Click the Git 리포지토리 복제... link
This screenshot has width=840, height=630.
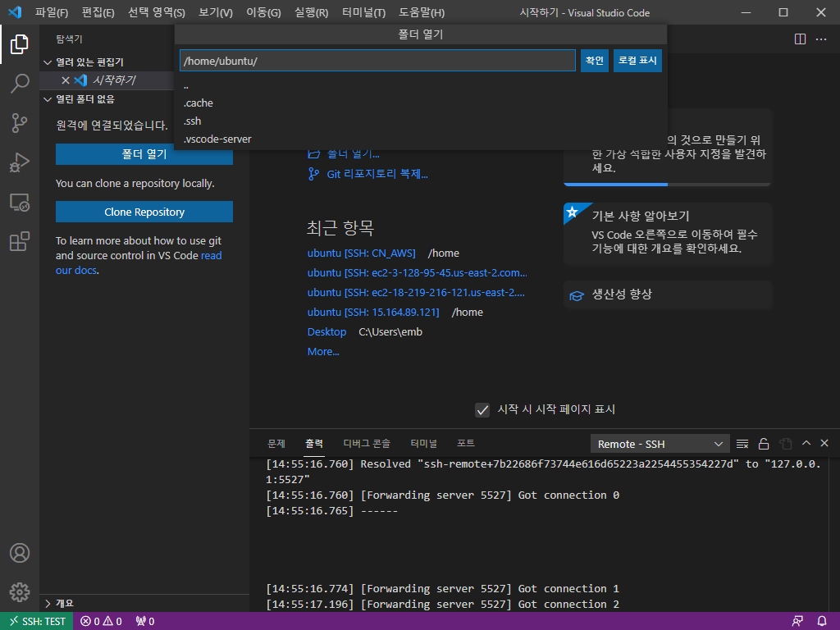tap(377, 174)
